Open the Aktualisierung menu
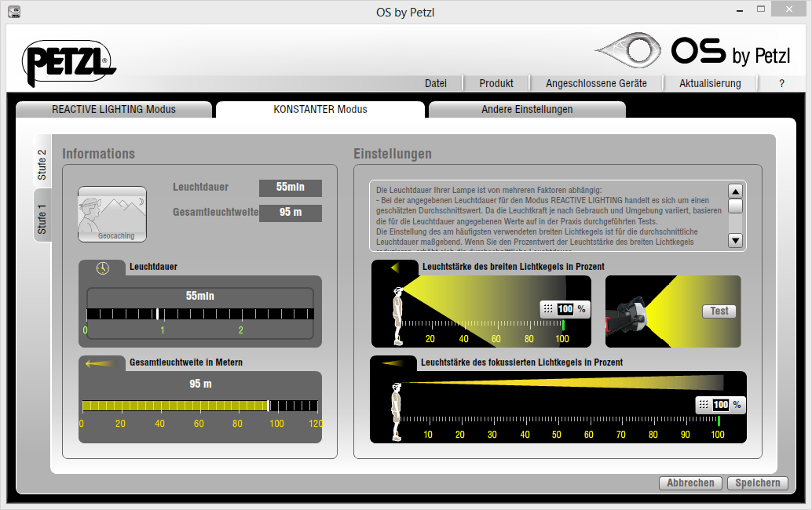This screenshot has height=510, width=812. [710, 83]
